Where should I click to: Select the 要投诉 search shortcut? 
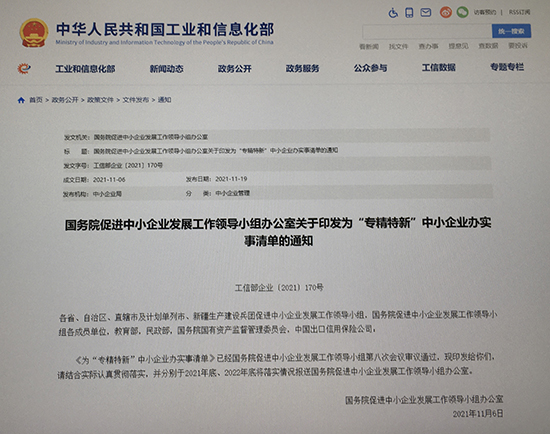click(x=518, y=46)
